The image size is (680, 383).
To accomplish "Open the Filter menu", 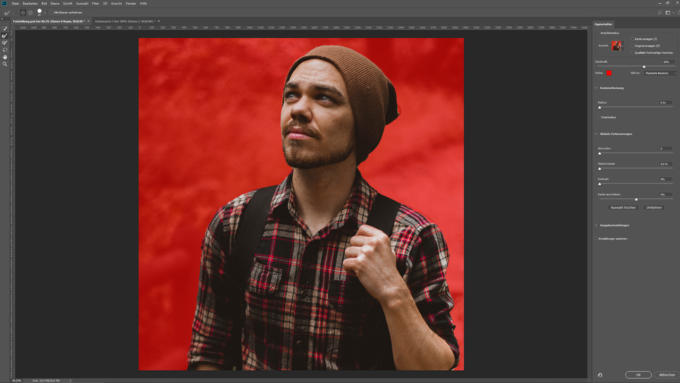I will pyautogui.click(x=95, y=3).
